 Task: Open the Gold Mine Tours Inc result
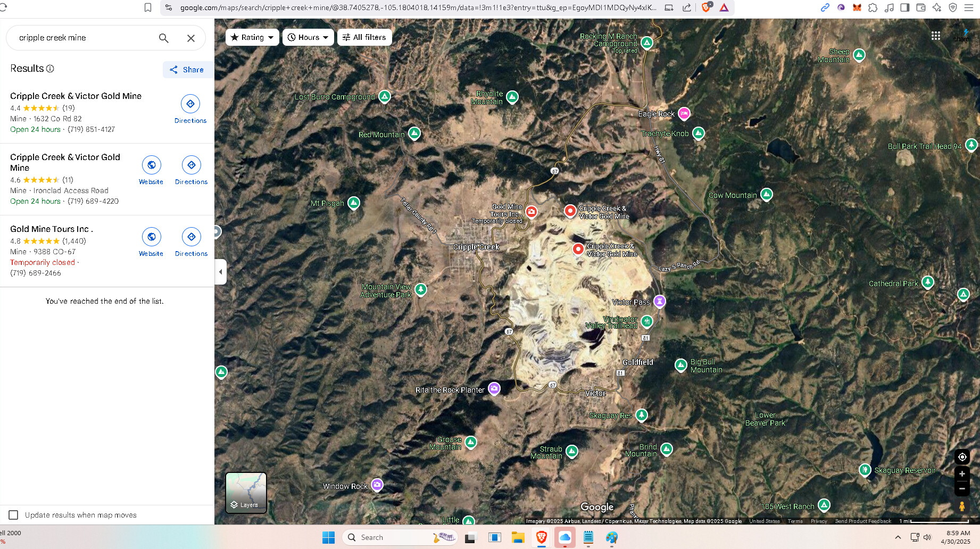[x=52, y=229]
